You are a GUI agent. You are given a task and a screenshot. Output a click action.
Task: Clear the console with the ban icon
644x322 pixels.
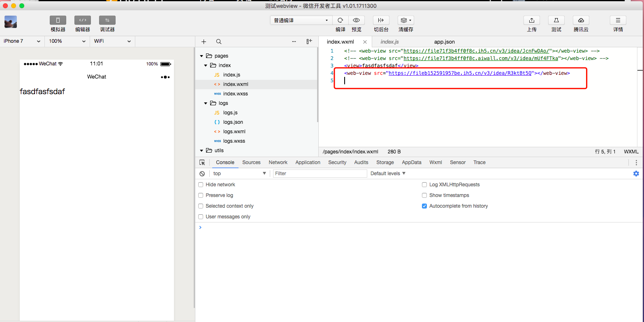[202, 174]
